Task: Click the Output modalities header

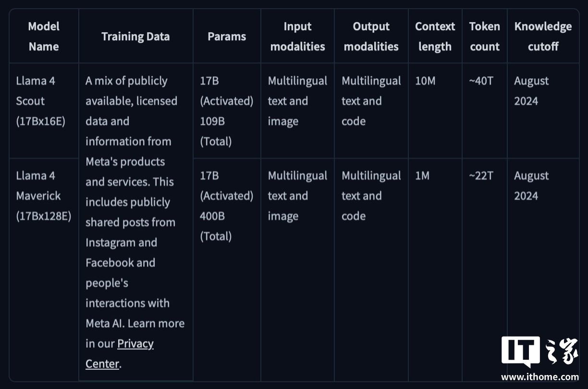Action: (x=371, y=36)
